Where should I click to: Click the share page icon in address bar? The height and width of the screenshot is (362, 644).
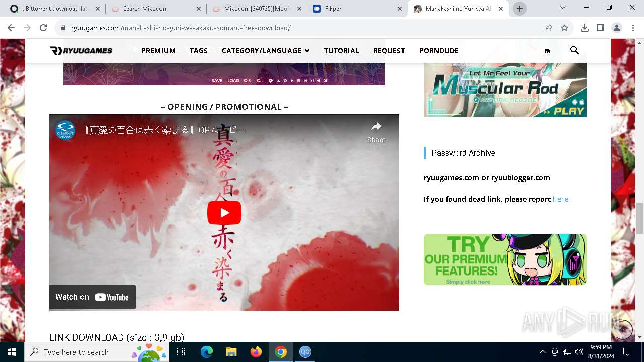tap(548, 28)
